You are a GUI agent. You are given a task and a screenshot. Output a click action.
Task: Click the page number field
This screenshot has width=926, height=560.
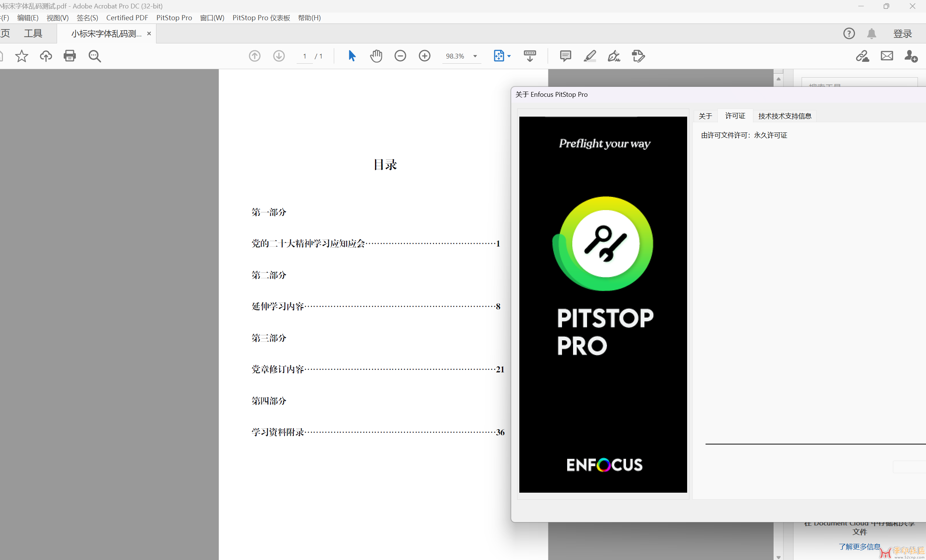[304, 56]
